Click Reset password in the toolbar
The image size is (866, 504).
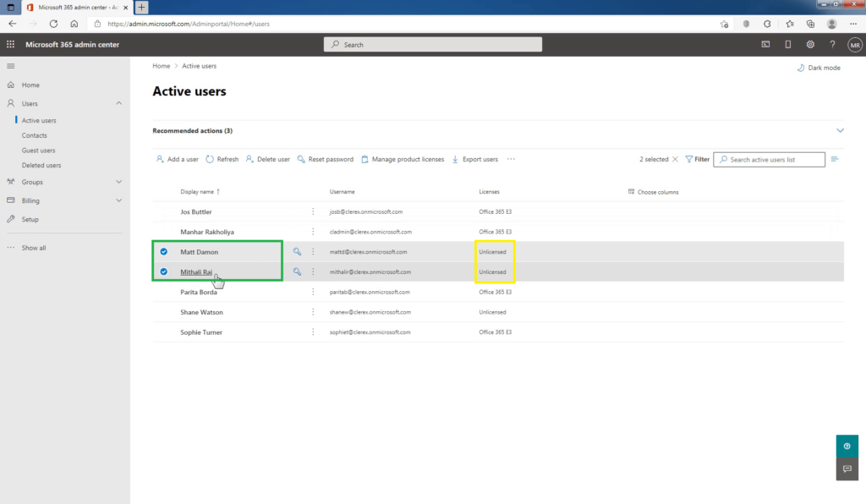[x=326, y=159]
